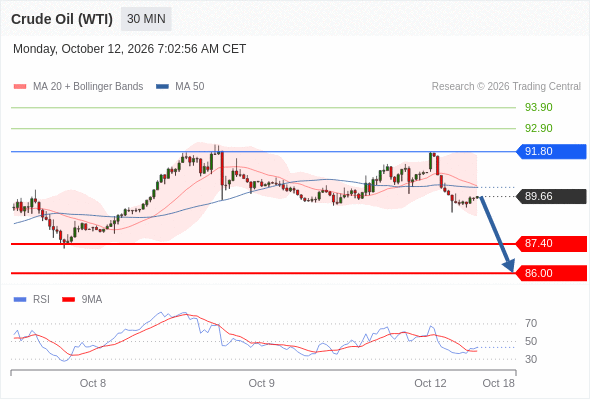Click the Crude Oil (WTI) title
Image resolution: width=590 pixels, height=400 pixels.
tap(62, 19)
